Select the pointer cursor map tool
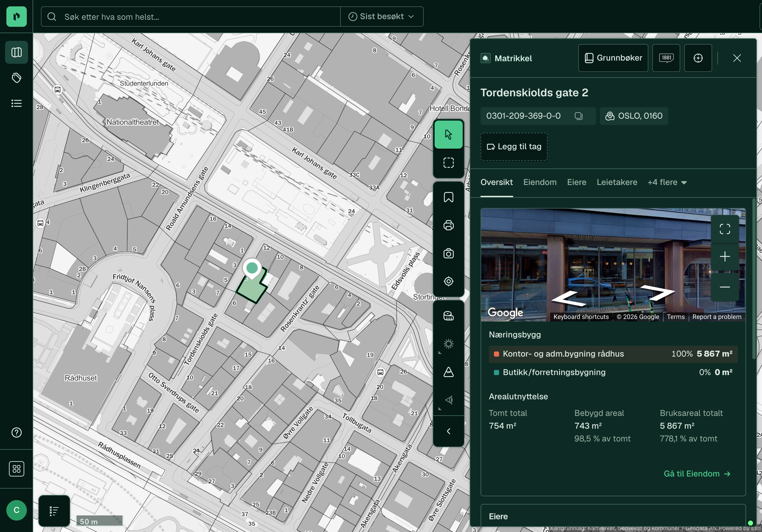Viewport: 762px width, 532px height. click(448, 134)
